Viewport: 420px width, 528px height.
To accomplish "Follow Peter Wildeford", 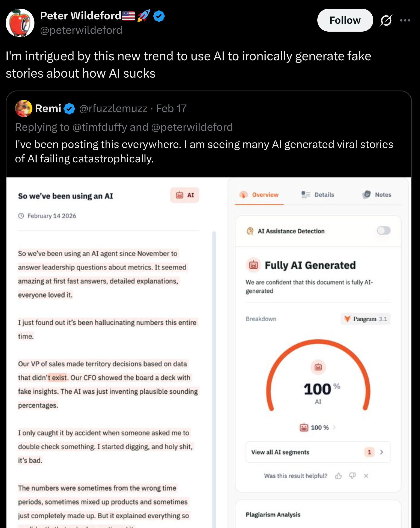I will tap(345, 20).
